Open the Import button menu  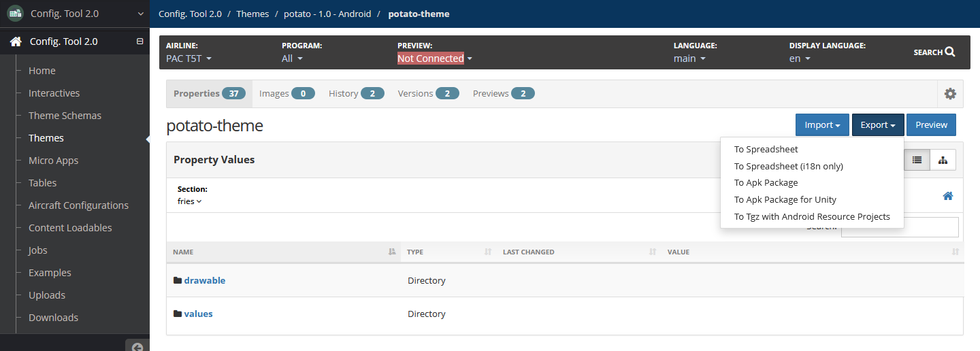pos(822,125)
